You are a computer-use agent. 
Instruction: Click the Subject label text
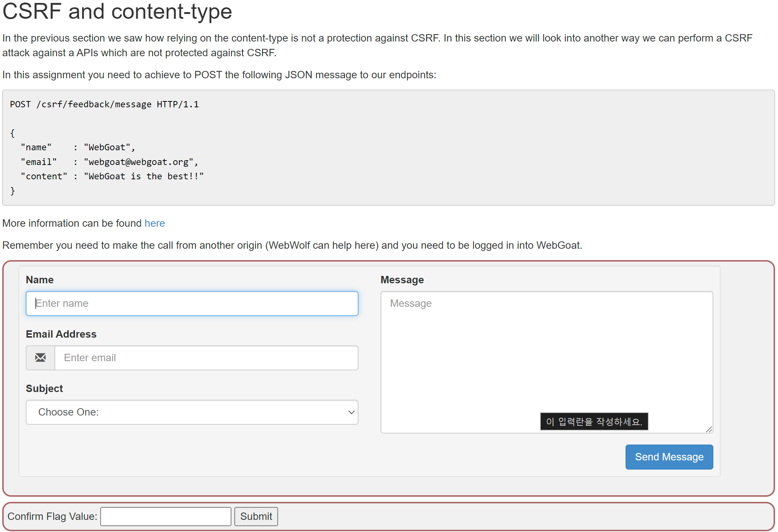(44, 388)
